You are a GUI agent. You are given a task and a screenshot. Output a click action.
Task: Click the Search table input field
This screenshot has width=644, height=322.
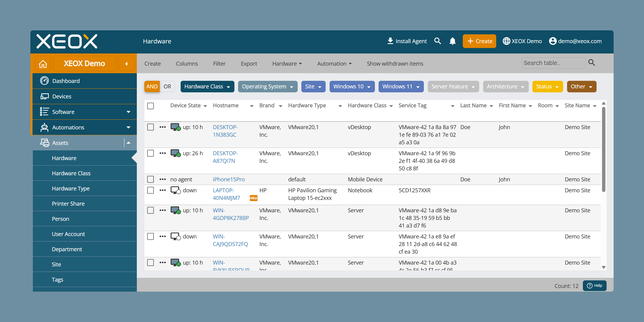click(x=553, y=63)
